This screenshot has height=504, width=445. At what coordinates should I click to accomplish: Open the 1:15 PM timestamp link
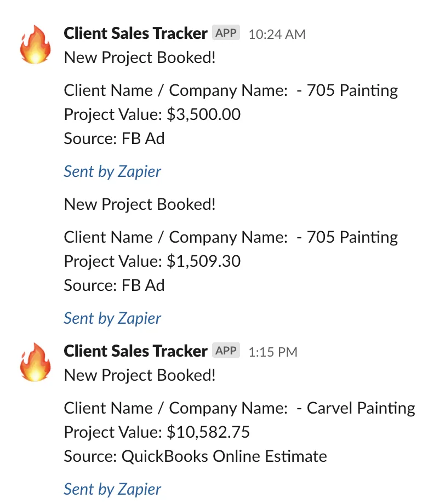tap(273, 352)
